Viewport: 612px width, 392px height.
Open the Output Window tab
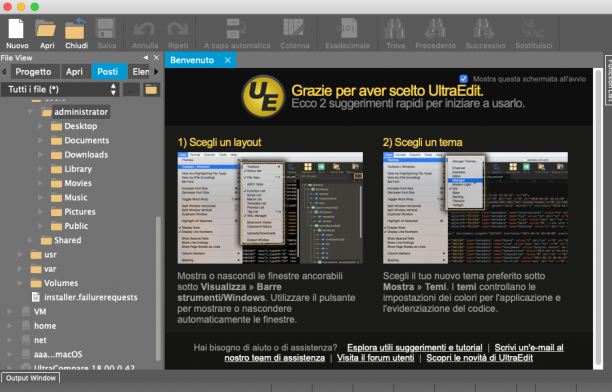click(x=30, y=378)
